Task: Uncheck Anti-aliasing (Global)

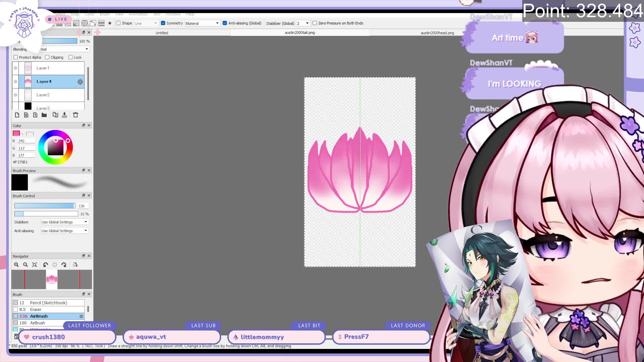Action: pos(225,23)
